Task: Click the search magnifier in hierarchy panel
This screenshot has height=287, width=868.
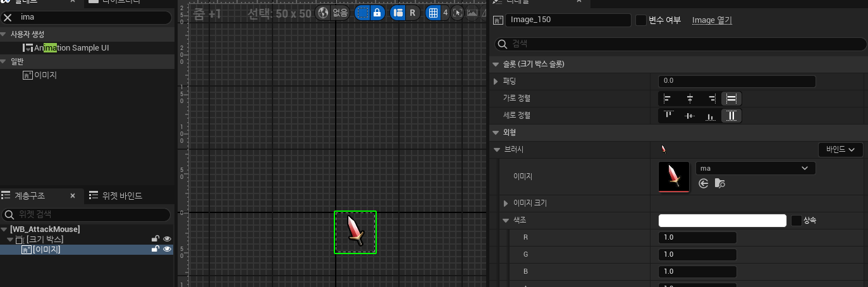Action: point(9,214)
